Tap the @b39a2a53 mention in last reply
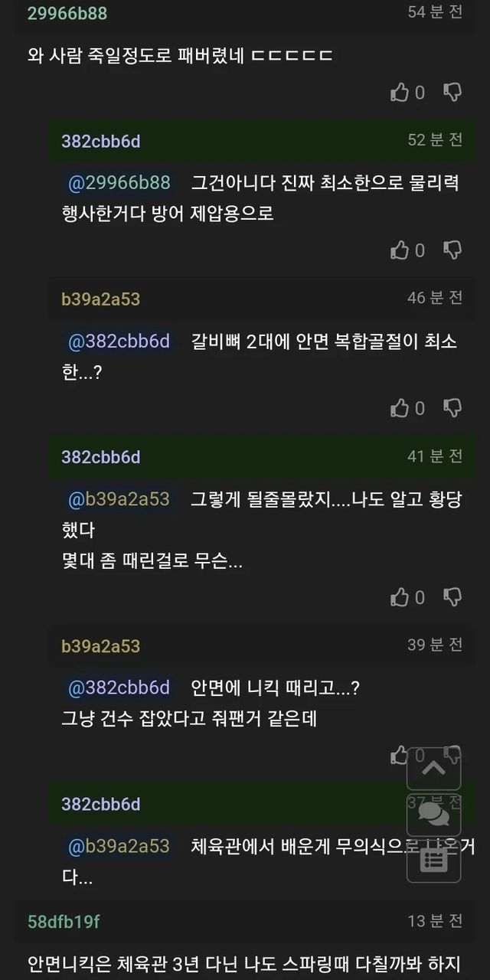 tap(119, 846)
